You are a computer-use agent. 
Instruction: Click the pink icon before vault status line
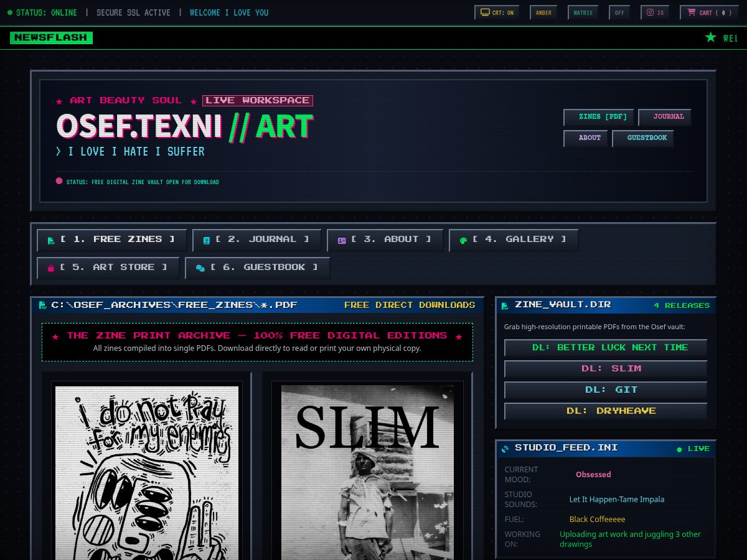click(59, 182)
